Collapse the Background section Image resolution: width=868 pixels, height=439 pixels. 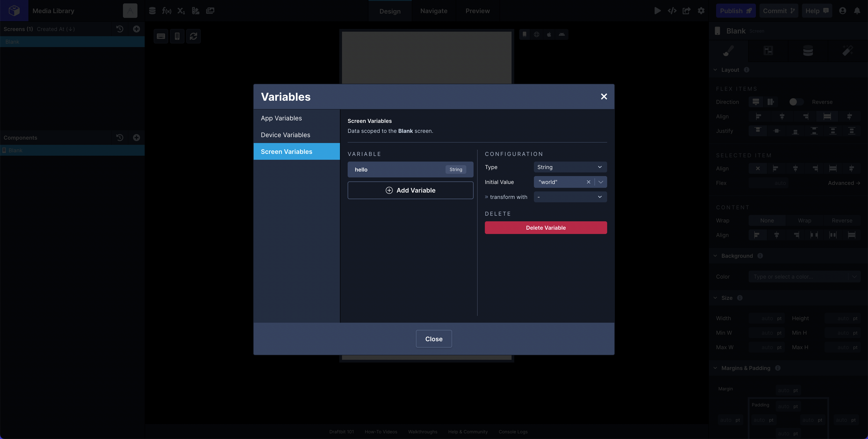coord(715,256)
